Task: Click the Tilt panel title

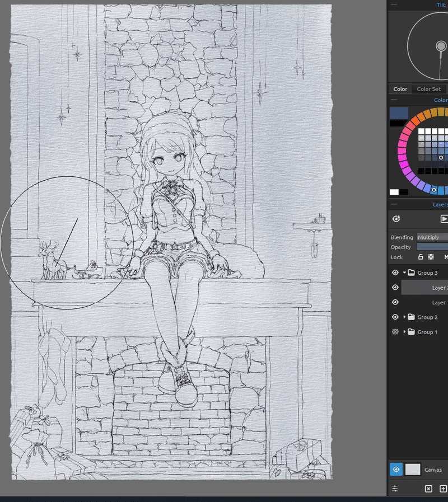Action: pos(442,5)
